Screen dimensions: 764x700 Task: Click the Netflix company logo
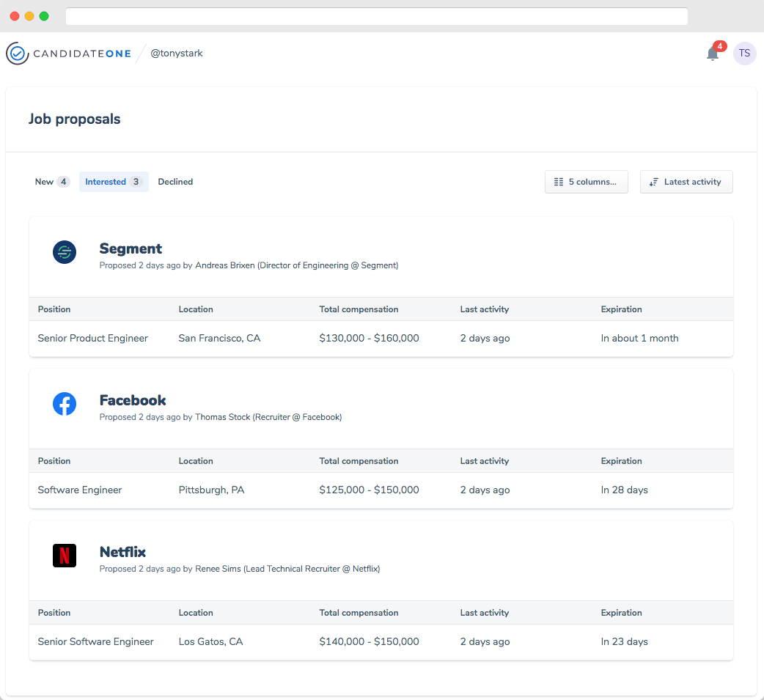coord(65,556)
